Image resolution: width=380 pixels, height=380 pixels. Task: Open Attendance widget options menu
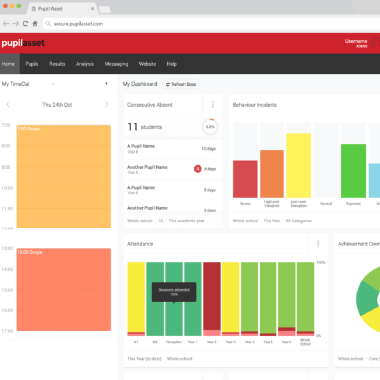(x=318, y=244)
